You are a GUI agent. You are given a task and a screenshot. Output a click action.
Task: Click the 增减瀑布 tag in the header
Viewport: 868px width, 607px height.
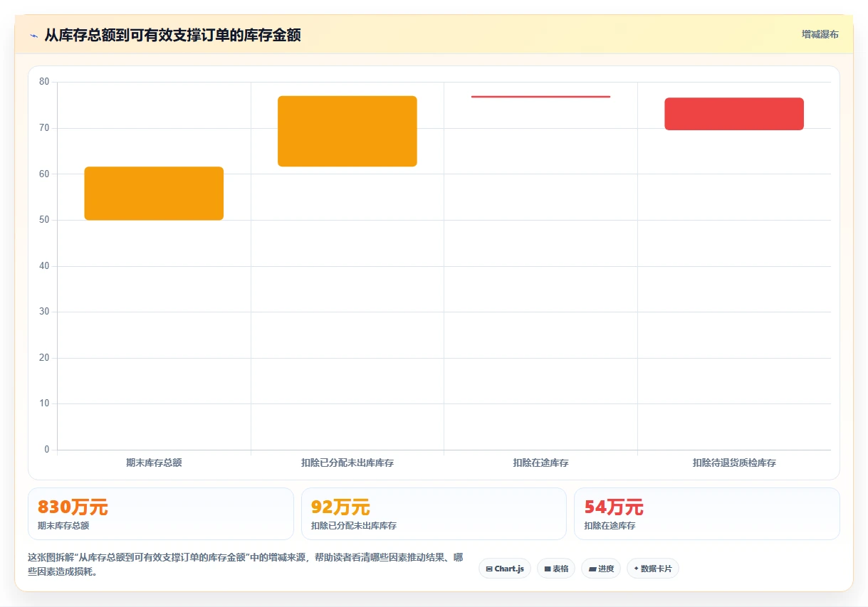[x=820, y=34]
